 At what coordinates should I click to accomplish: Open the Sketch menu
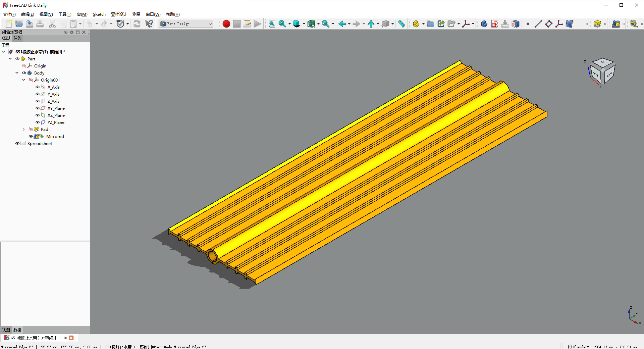99,14
